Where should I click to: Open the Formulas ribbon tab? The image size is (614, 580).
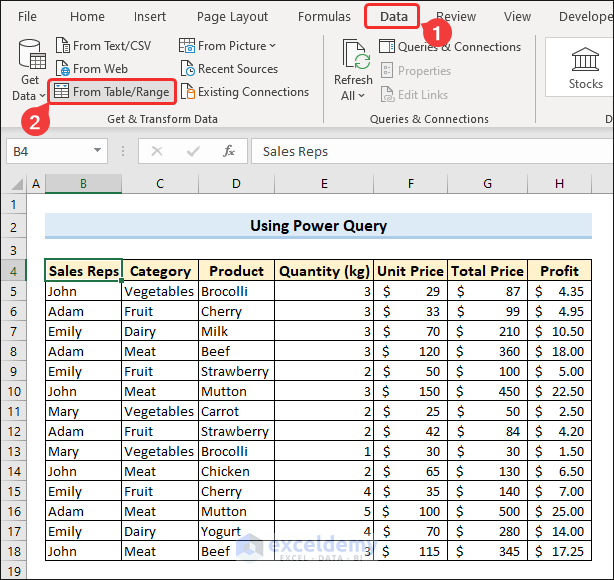pyautogui.click(x=324, y=16)
